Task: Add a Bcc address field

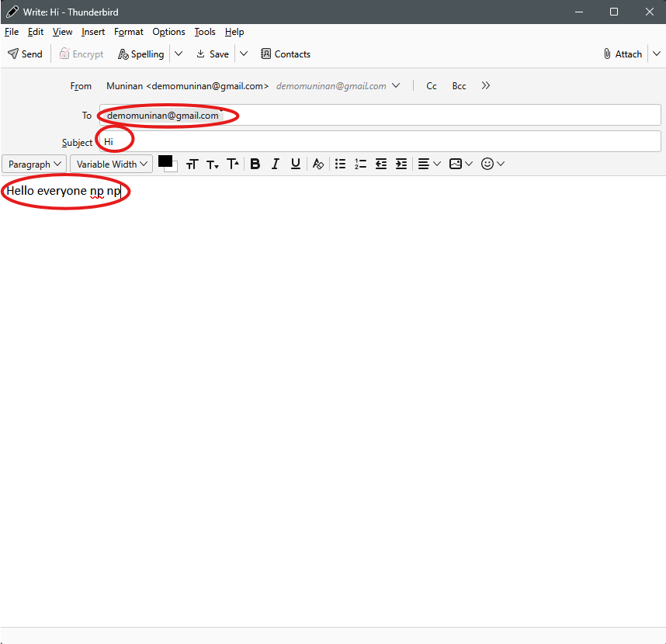Action: 459,86
